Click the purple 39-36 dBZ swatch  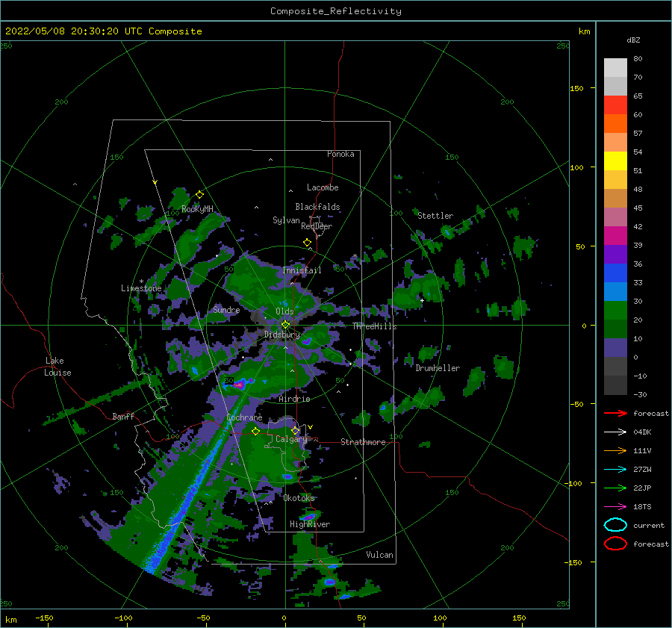tap(615, 255)
